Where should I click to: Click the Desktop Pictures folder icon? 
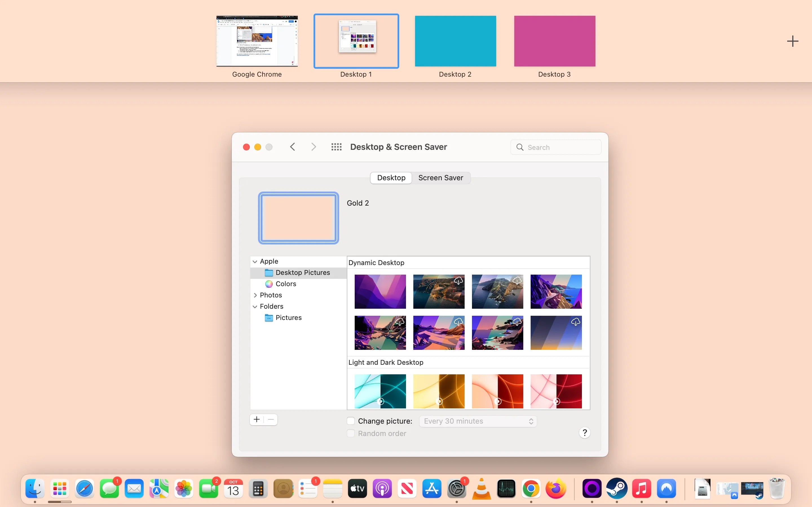(x=269, y=272)
